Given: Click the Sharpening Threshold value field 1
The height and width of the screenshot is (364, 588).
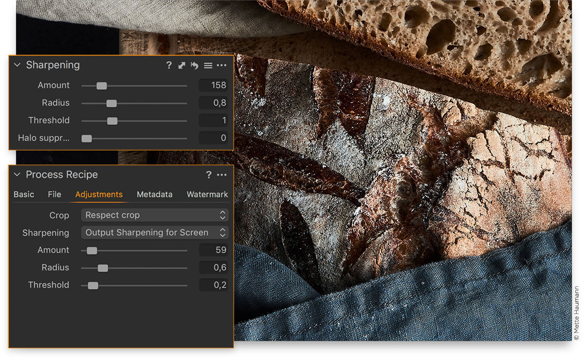Looking at the screenshot, I should [213, 120].
